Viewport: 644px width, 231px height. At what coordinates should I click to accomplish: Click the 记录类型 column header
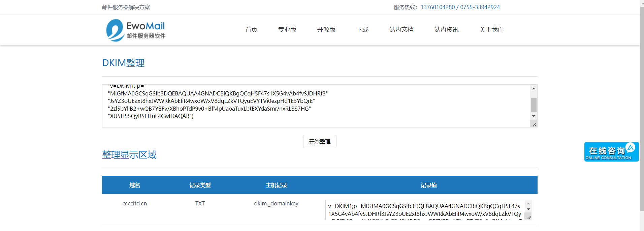(200, 185)
